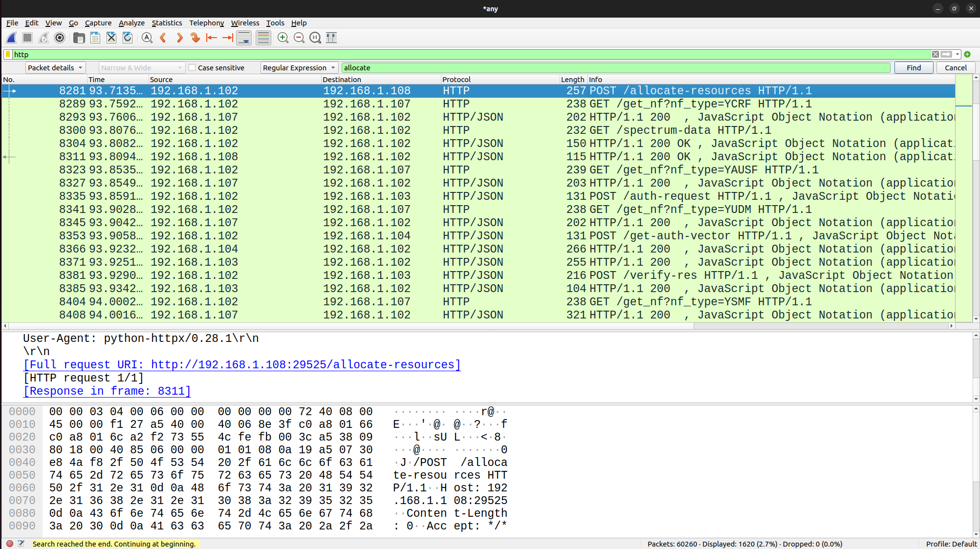Edit capture file properties status icon
Image resolution: width=980 pixels, height=549 pixels.
coord(21,544)
